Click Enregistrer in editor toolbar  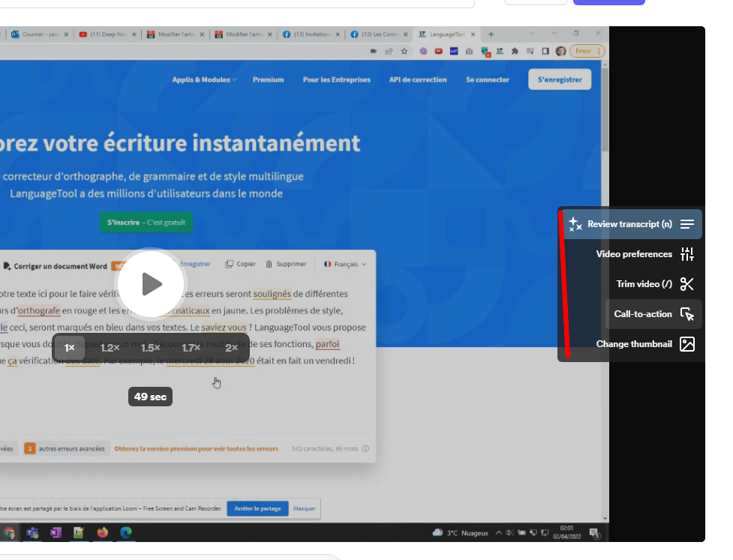[195, 264]
